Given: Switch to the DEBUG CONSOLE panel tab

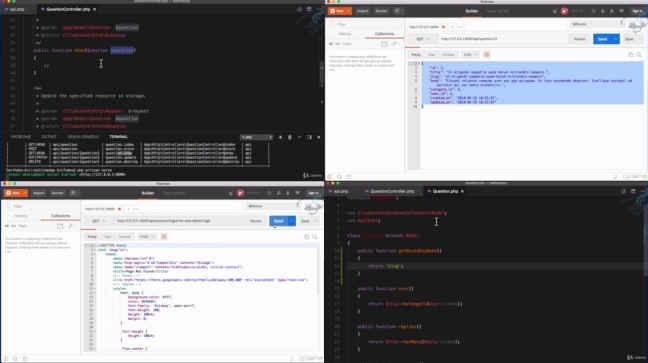Looking at the screenshot, I should tap(83, 137).
